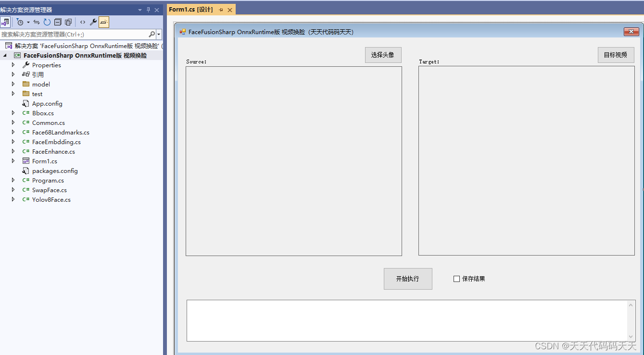Screen dimensions: 644x355
Task: Expand the model folder
Action: 13,84
